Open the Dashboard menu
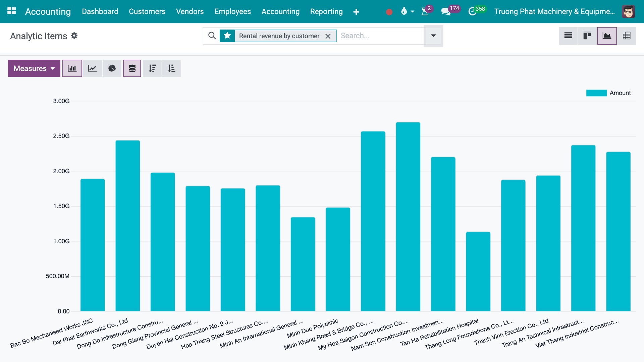 [100, 11]
